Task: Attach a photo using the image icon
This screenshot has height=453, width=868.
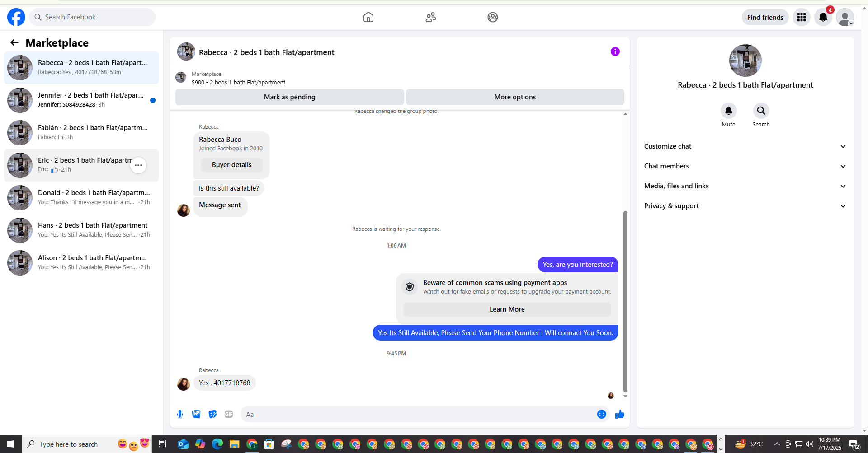Action: point(196,414)
